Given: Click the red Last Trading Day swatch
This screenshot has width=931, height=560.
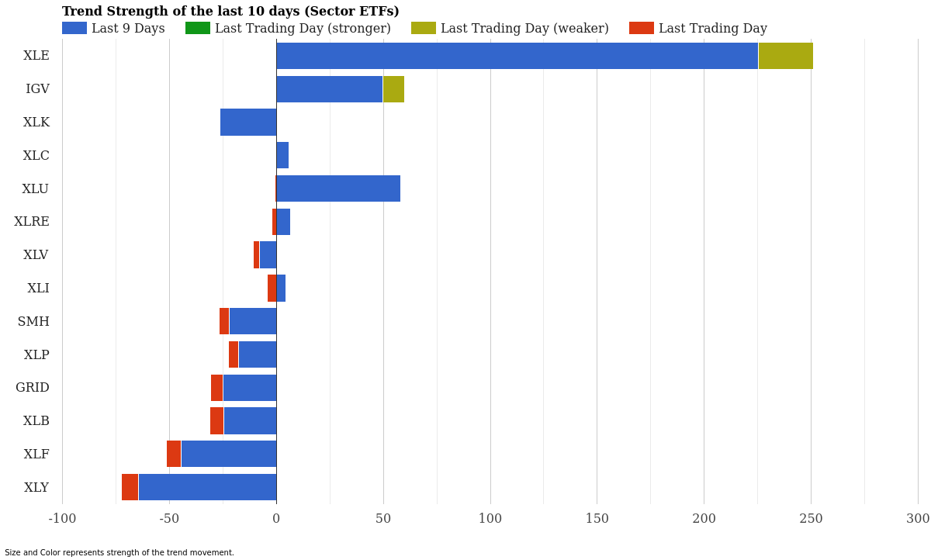Looking at the screenshot, I should (642, 28).
